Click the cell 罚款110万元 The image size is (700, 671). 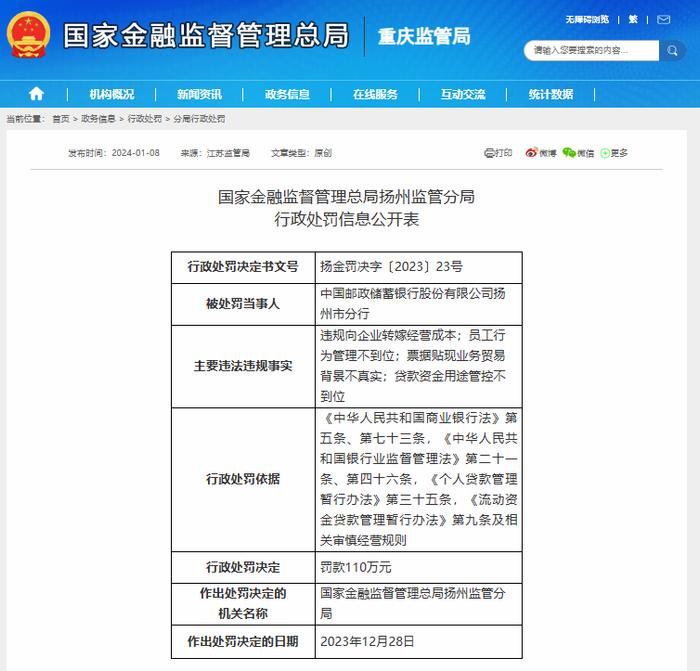[x=419, y=567]
